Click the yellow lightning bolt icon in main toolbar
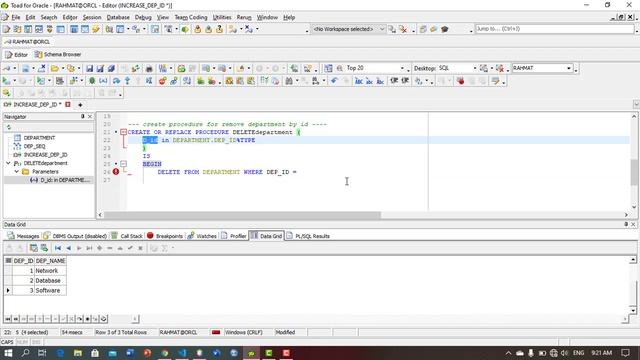 click(96, 29)
